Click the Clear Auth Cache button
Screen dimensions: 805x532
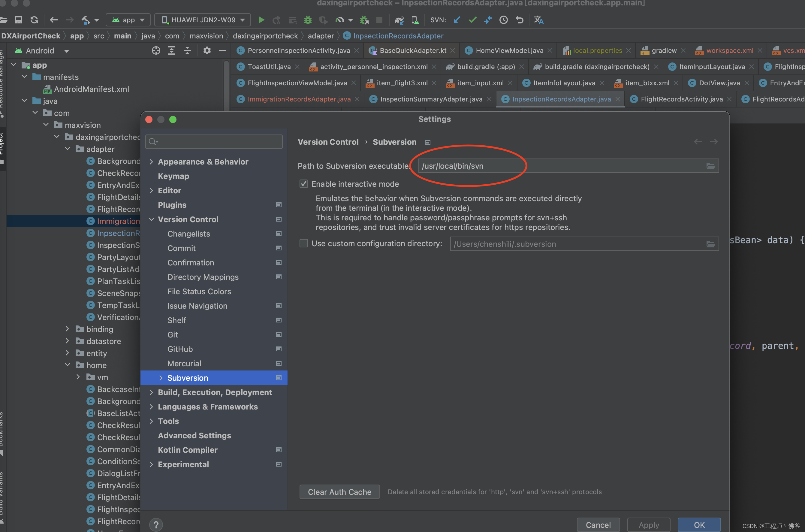[339, 492]
